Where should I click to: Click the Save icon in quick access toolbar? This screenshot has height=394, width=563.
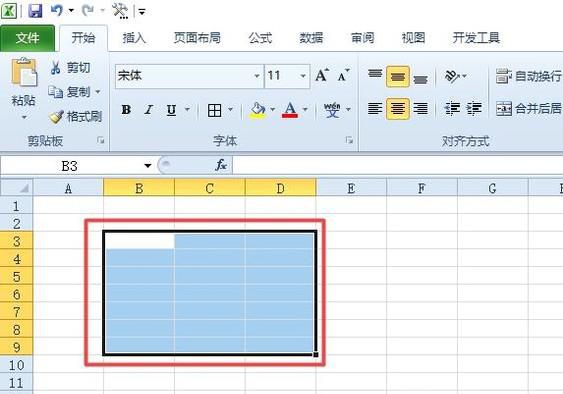point(35,11)
